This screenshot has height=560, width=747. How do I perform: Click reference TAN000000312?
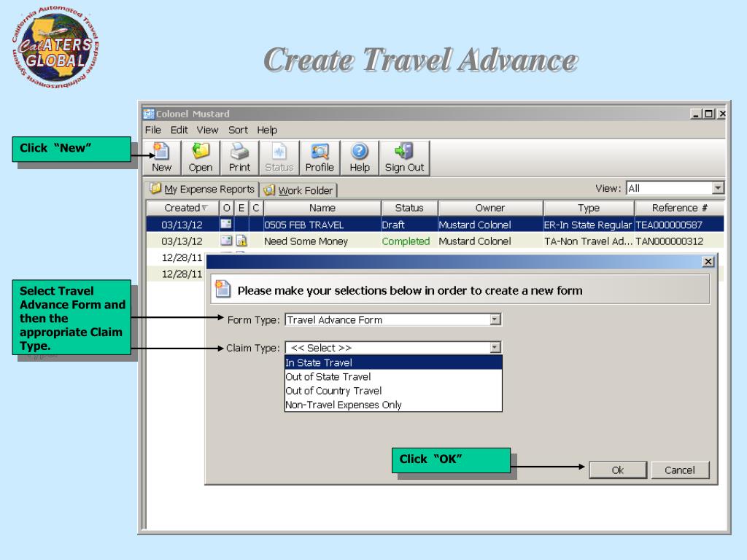click(x=670, y=241)
